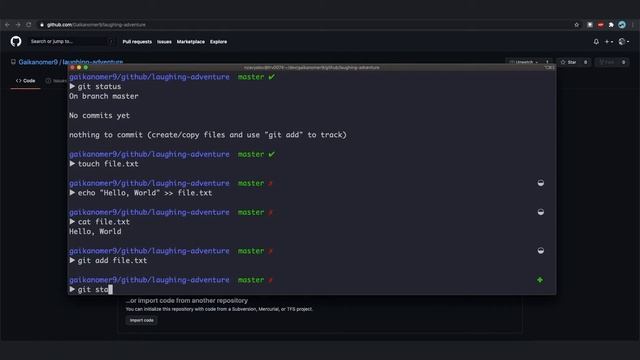Open the plus create-new dropdown

pyautogui.click(x=609, y=42)
